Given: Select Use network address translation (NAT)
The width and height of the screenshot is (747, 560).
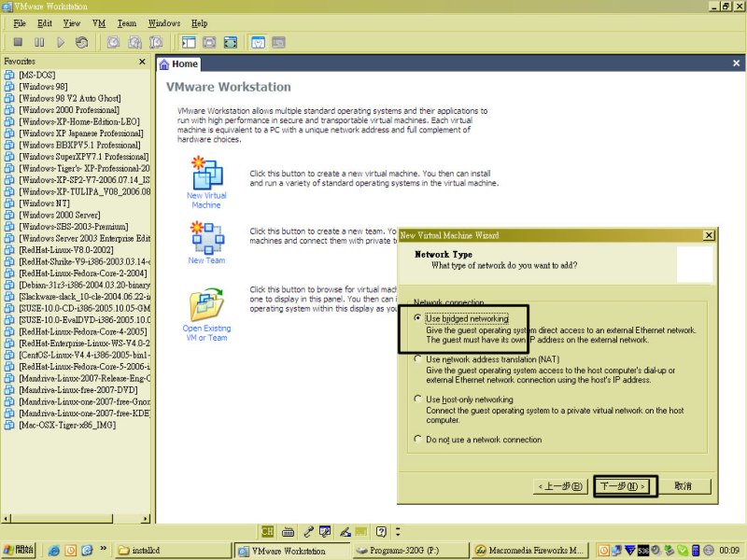Looking at the screenshot, I should pos(417,358).
